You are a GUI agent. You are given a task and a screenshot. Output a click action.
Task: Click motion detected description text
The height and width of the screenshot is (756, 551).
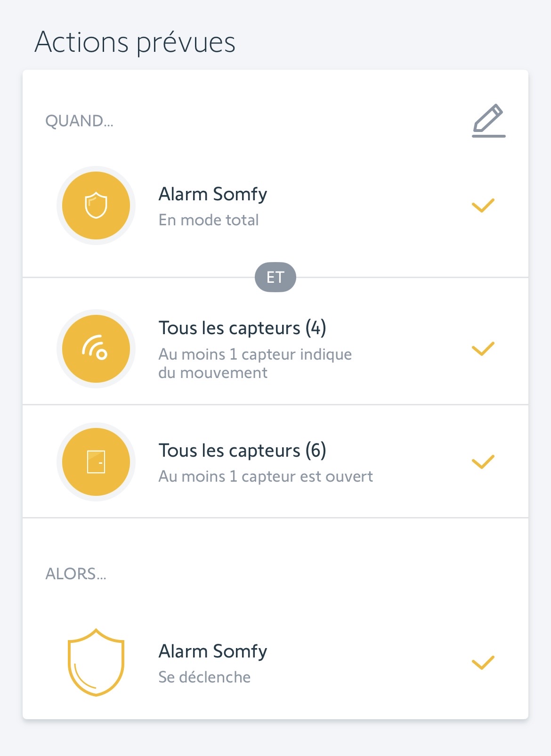coord(255,363)
